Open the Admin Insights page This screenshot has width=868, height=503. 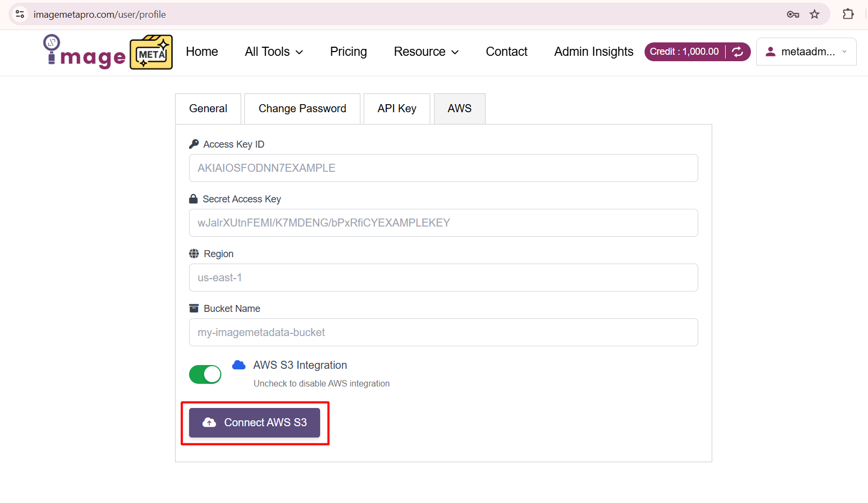(594, 52)
